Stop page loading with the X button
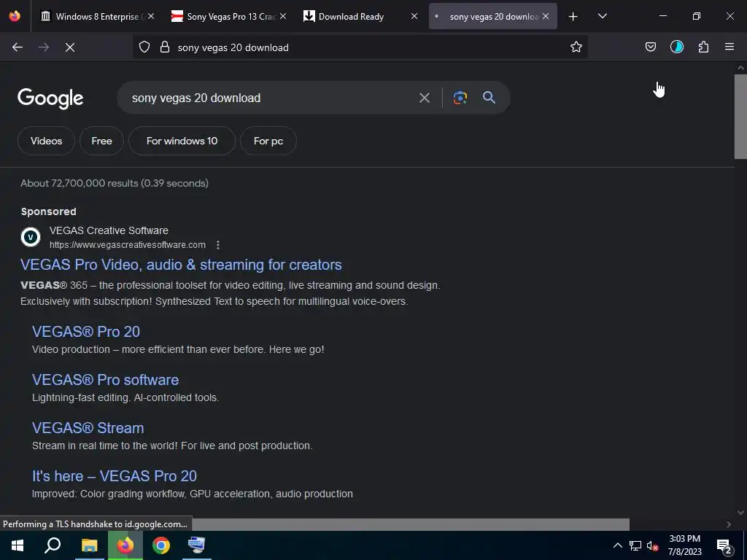747x560 pixels. coord(70,47)
